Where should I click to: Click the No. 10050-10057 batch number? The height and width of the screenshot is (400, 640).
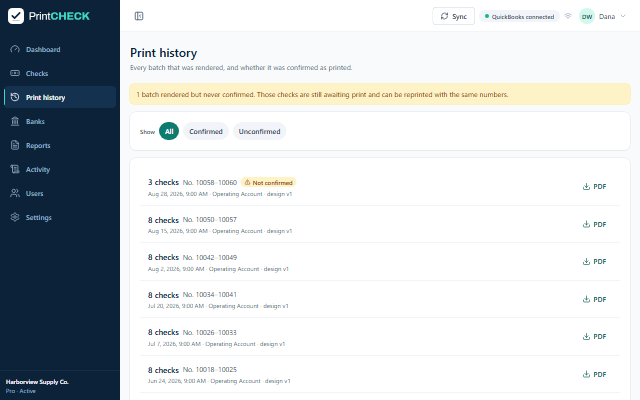click(x=210, y=220)
